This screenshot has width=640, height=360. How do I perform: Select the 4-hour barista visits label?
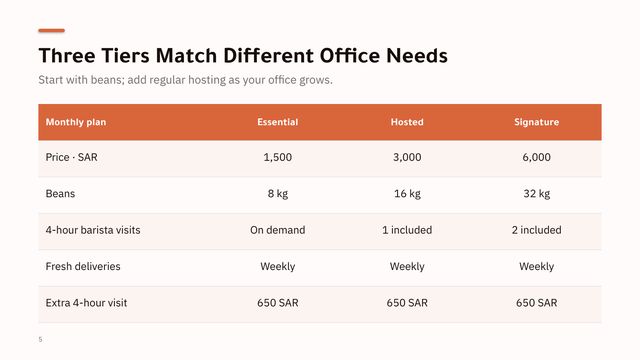(x=93, y=230)
